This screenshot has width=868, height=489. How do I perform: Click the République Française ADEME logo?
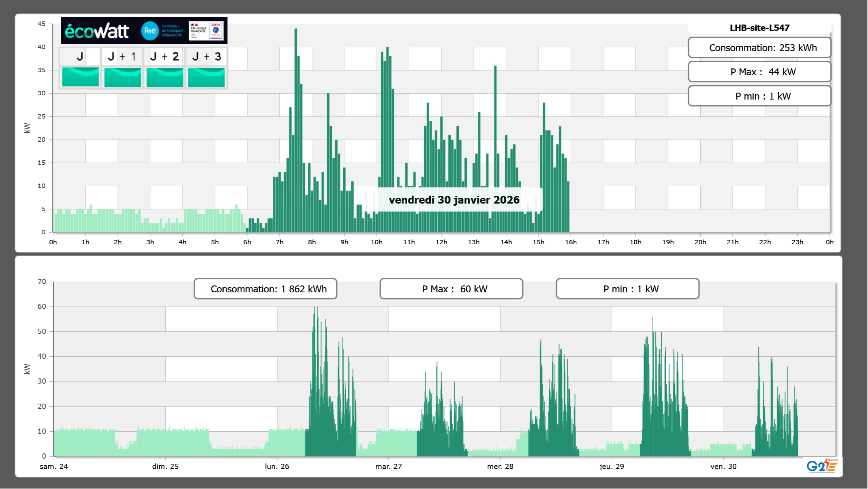[x=207, y=31]
